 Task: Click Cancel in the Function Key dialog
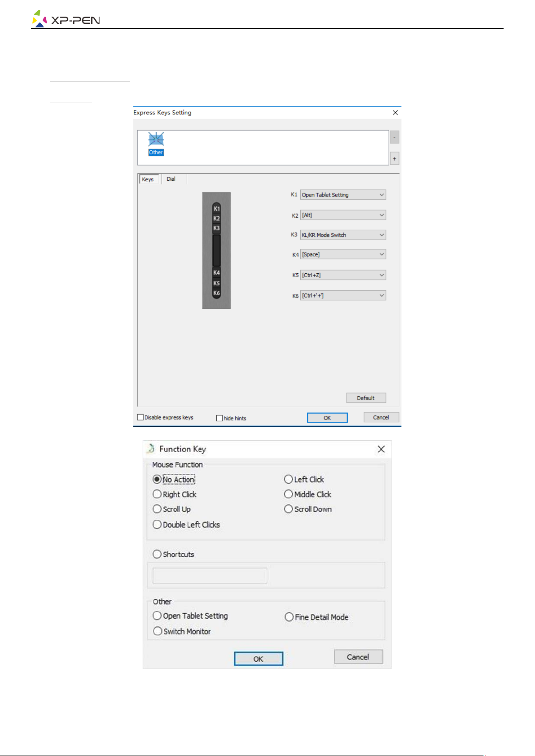pyautogui.click(x=358, y=657)
